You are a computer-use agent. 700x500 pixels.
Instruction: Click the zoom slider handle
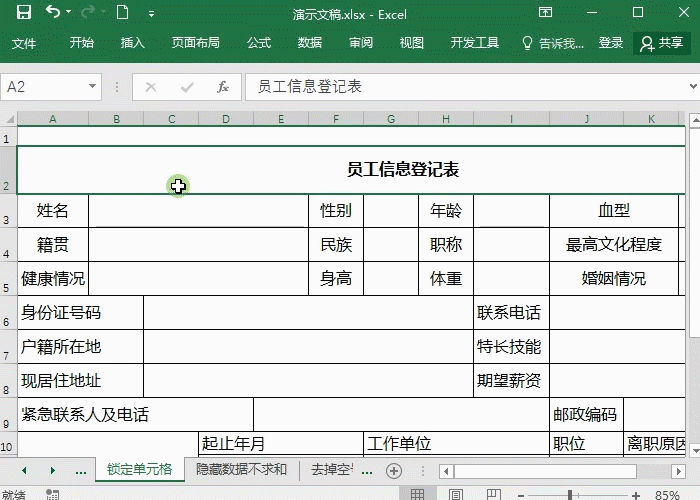click(x=570, y=495)
